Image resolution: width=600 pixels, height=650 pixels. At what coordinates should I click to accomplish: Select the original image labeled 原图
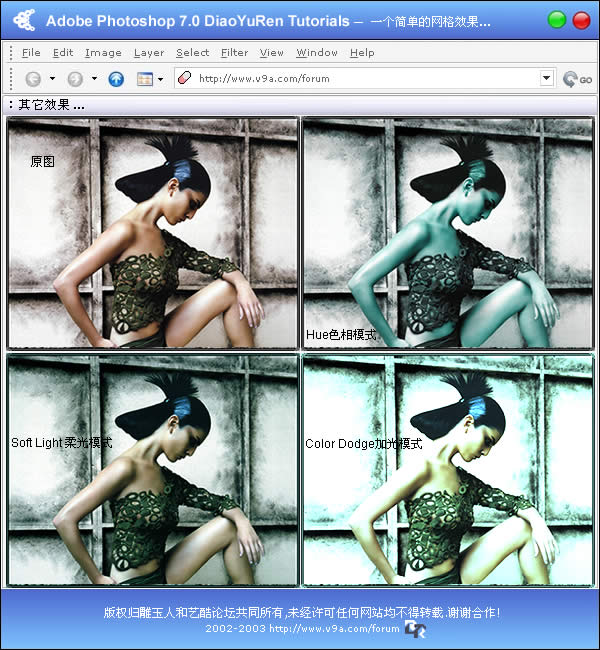(x=153, y=233)
